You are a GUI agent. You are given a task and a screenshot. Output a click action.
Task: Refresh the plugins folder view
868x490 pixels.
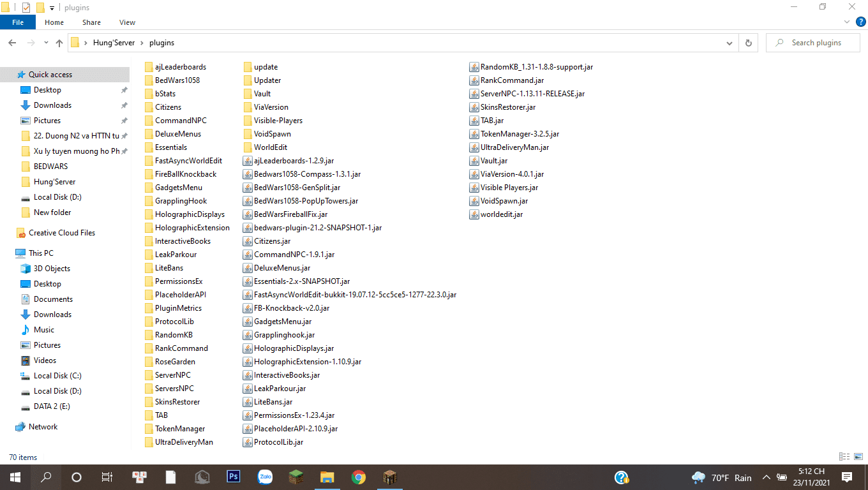click(748, 43)
